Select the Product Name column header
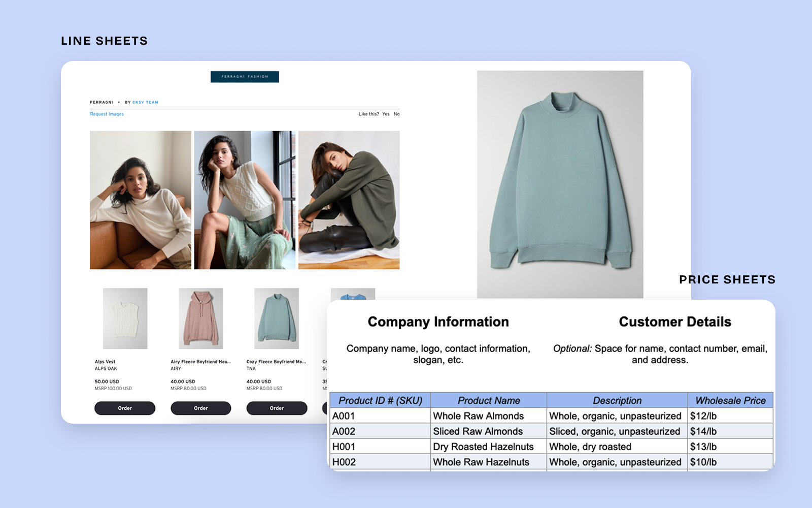Screen dimensions: 812x508 click(489, 400)
